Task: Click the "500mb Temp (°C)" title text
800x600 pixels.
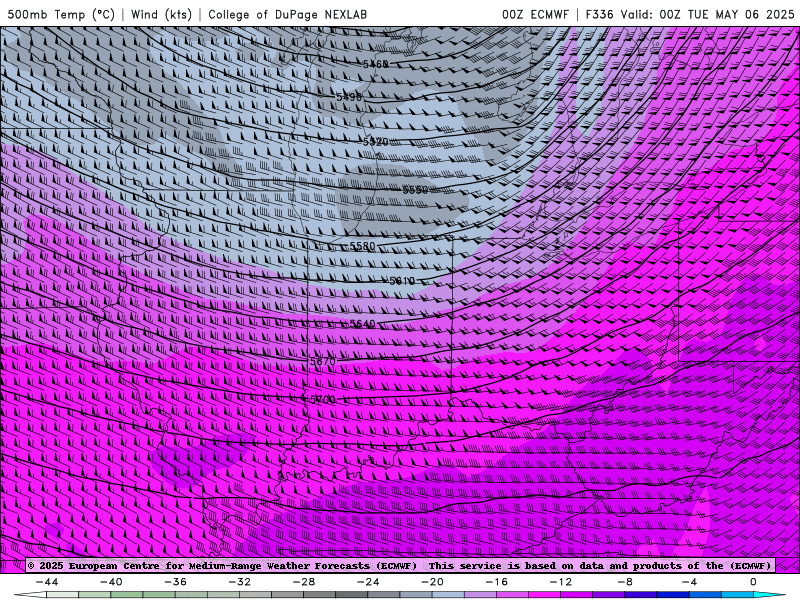Action: coord(61,14)
